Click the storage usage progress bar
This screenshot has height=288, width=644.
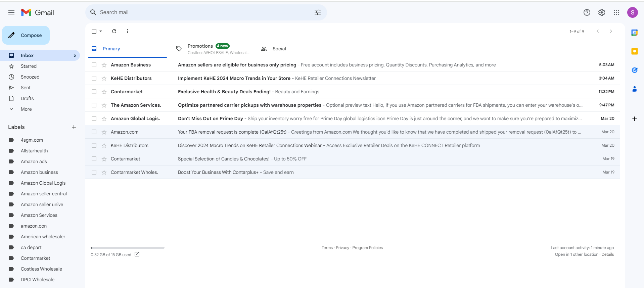click(x=128, y=248)
